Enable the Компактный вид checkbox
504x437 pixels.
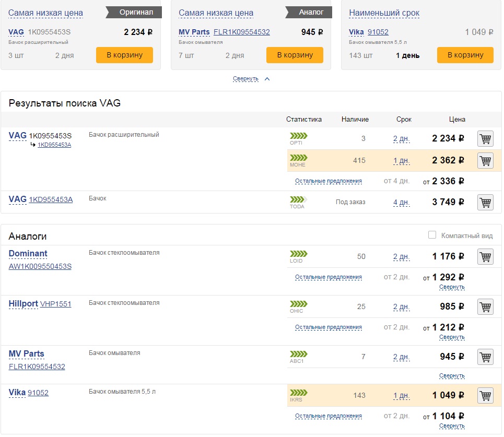(x=432, y=235)
